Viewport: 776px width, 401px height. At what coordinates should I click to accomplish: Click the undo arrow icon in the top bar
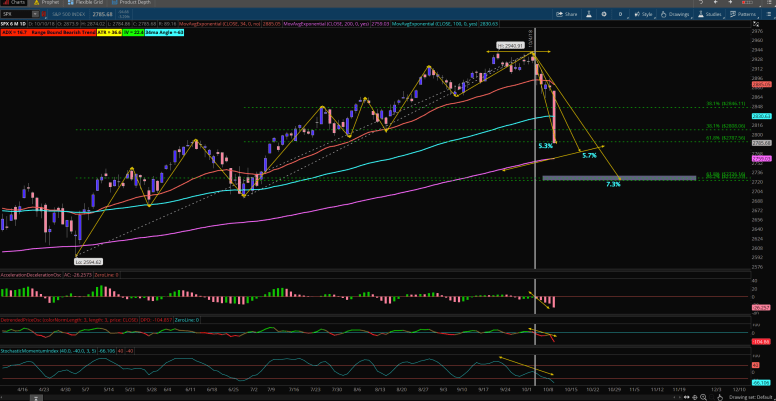(701, 2)
